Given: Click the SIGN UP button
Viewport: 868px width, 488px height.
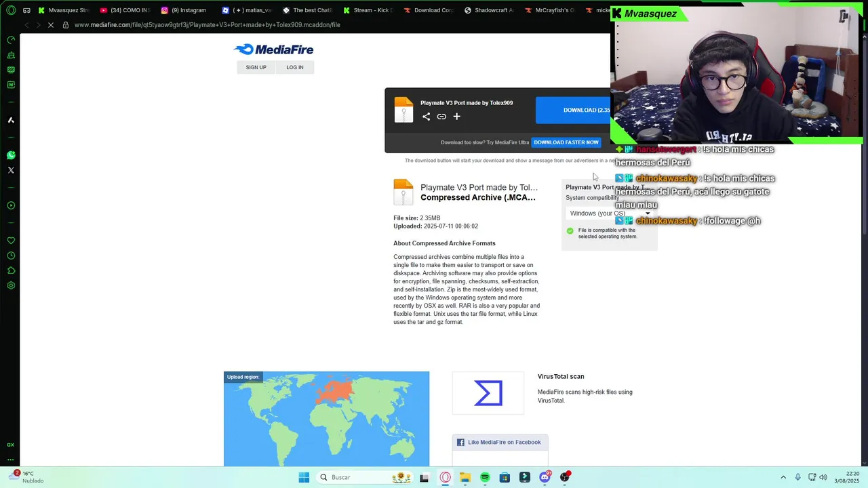Looking at the screenshot, I should (256, 67).
